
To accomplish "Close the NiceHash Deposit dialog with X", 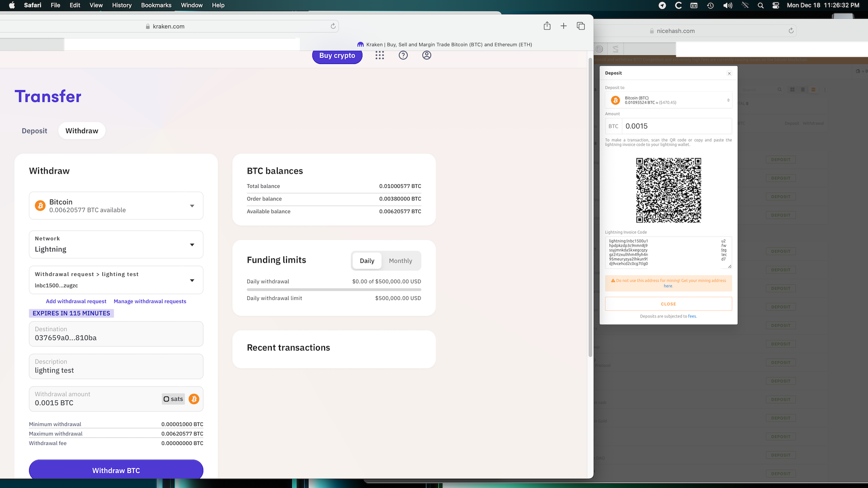I will [729, 73].
